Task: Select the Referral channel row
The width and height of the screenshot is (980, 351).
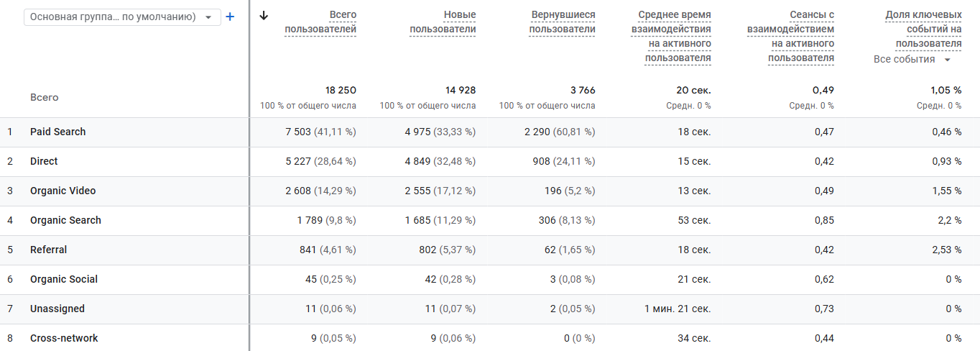Action: tap(48, 250)
